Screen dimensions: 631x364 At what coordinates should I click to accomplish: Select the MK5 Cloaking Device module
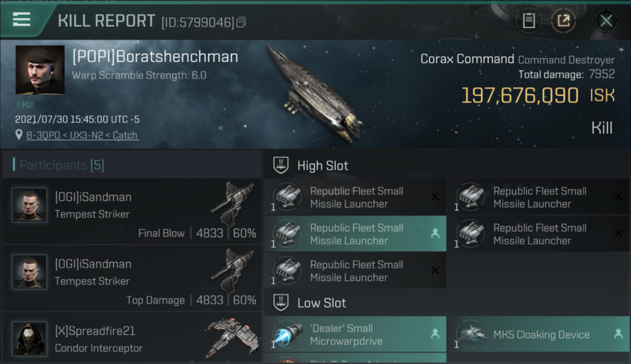coord(538,334)
